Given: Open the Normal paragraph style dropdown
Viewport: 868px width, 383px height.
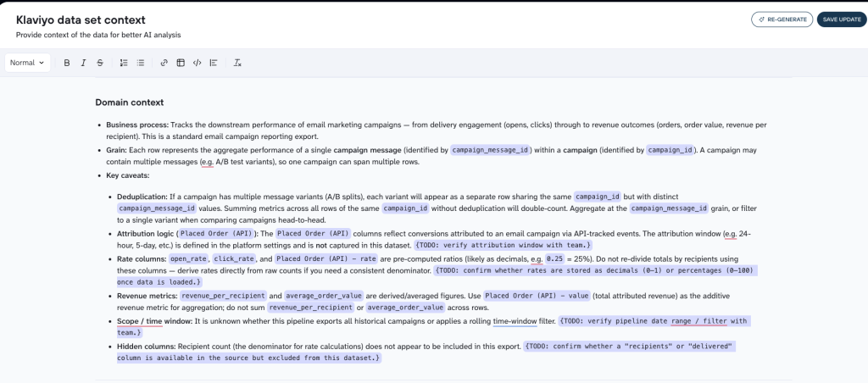Looking at the screenshot, I should 27,63.
